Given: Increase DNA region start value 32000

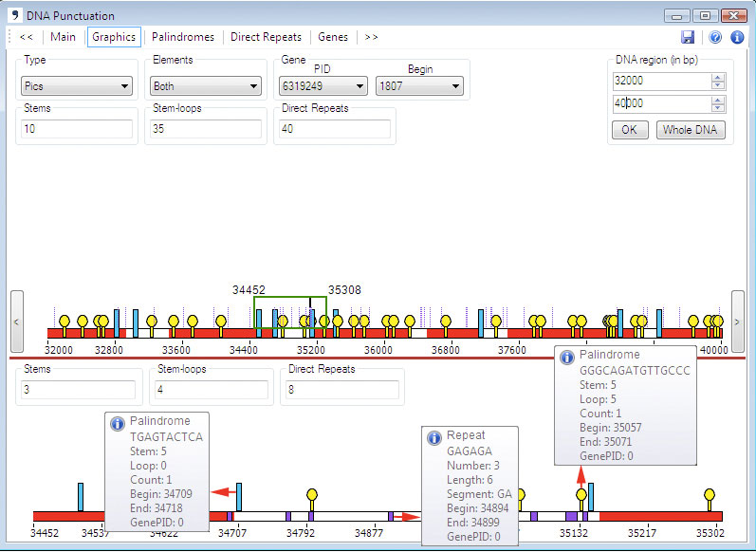Looking at the screenshot, I should [718, 78].
